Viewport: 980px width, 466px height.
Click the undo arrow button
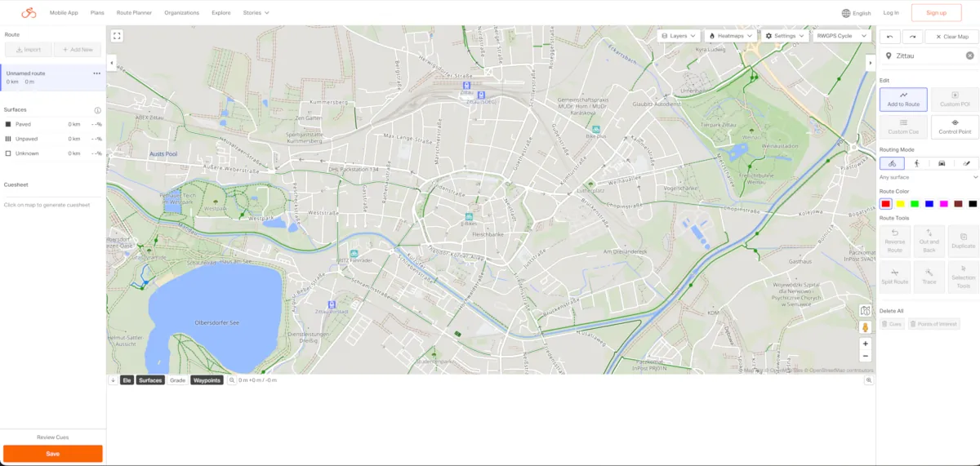tap(889, 37)
